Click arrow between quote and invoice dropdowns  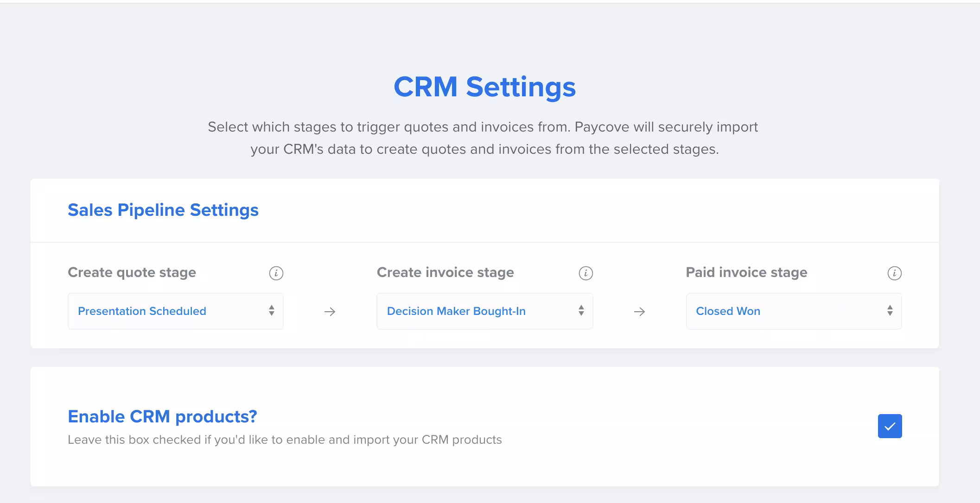330,312
